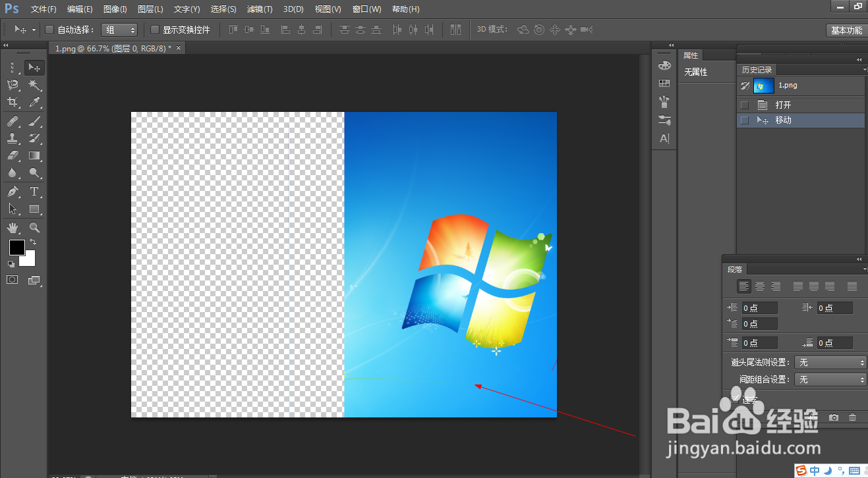This screenshot has height=478, width=868.
Task: Toggle right align text in Paragraph panel
Action: click(x=776, y=286)
